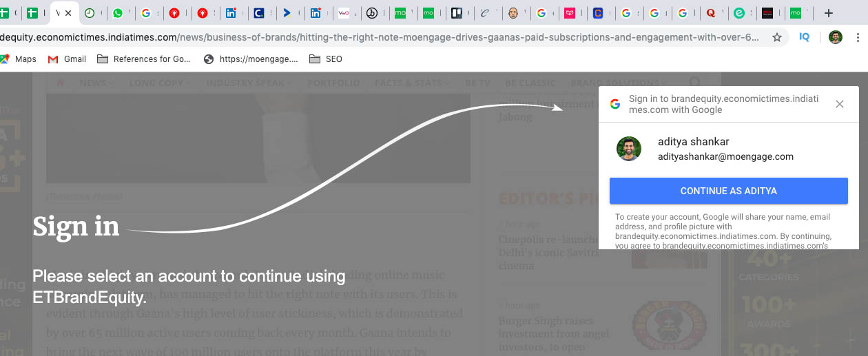Click the aditya shankar profile picture
This screenshot has width=868, height=356.
point(629,149)
